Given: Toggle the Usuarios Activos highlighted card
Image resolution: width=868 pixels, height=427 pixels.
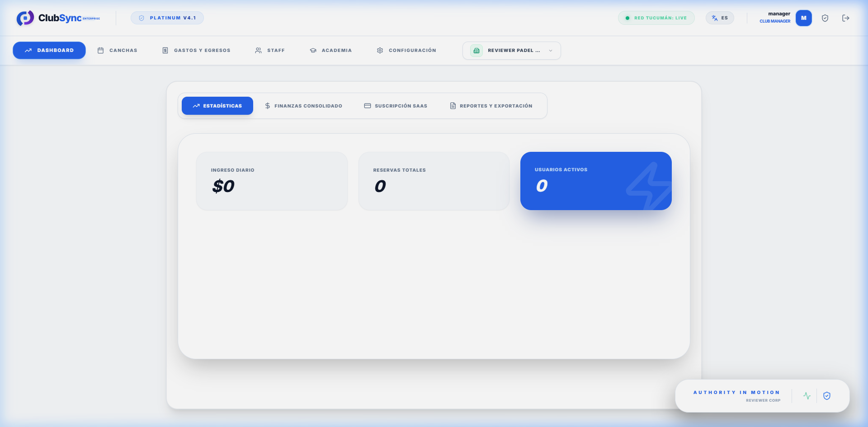Looking at the screenshot, I should [596, 181].
